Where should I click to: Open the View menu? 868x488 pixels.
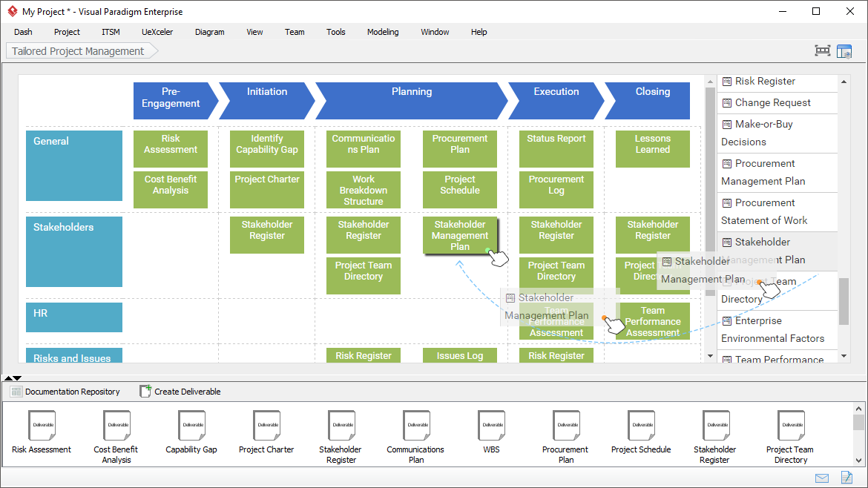[x=254, y=32]
